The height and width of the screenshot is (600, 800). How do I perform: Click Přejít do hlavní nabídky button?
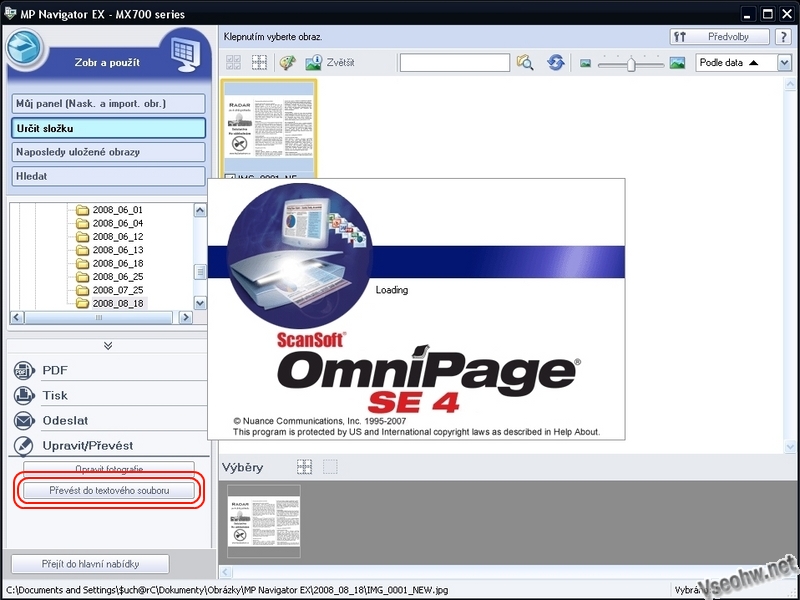90,564
